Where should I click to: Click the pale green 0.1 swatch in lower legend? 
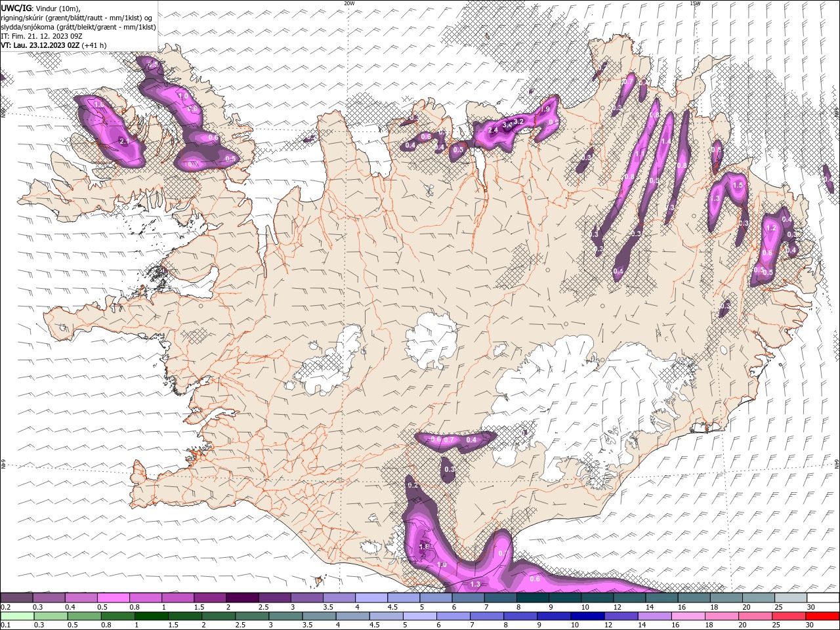point(18,616)
